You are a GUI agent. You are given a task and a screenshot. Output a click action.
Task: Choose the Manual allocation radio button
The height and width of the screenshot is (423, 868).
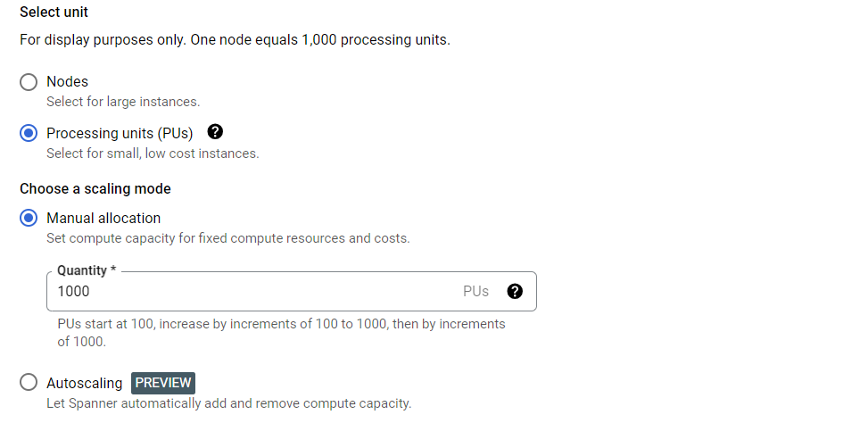pos(29,218)
